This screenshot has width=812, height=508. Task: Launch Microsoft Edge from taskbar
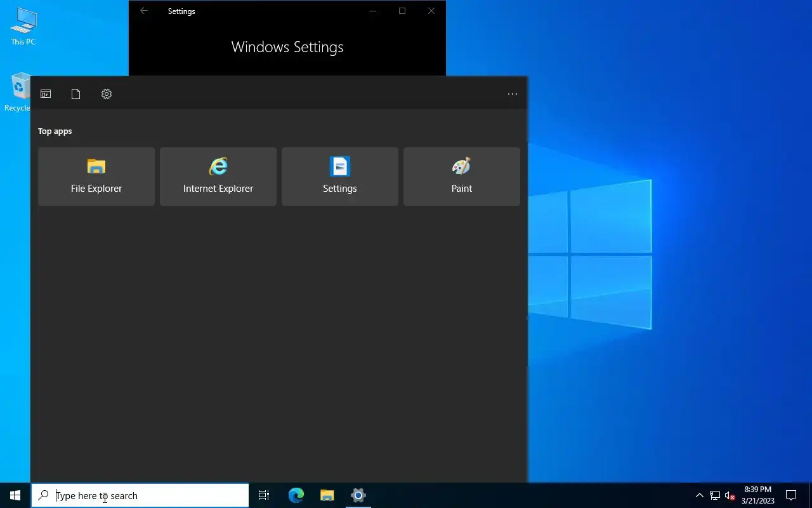(296, 495)
